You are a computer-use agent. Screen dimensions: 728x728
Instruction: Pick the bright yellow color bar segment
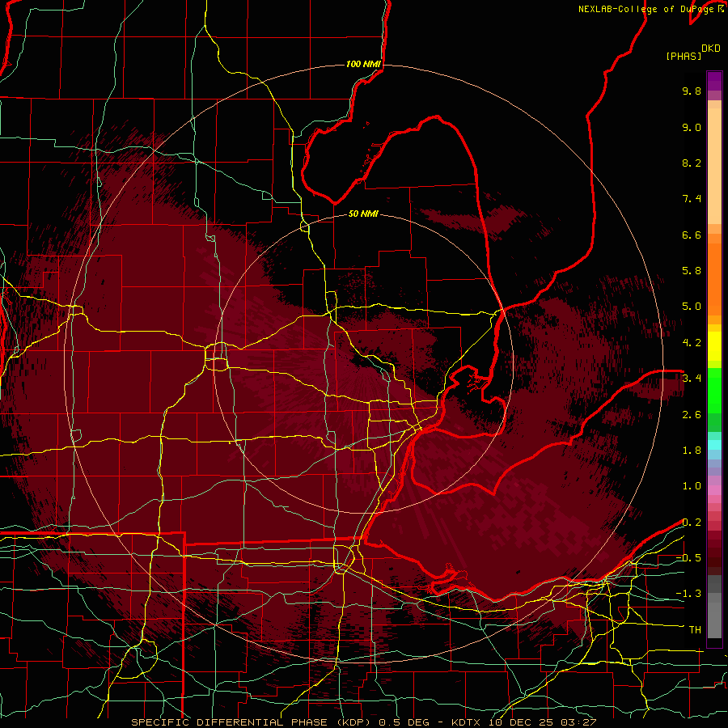point(714,346)
